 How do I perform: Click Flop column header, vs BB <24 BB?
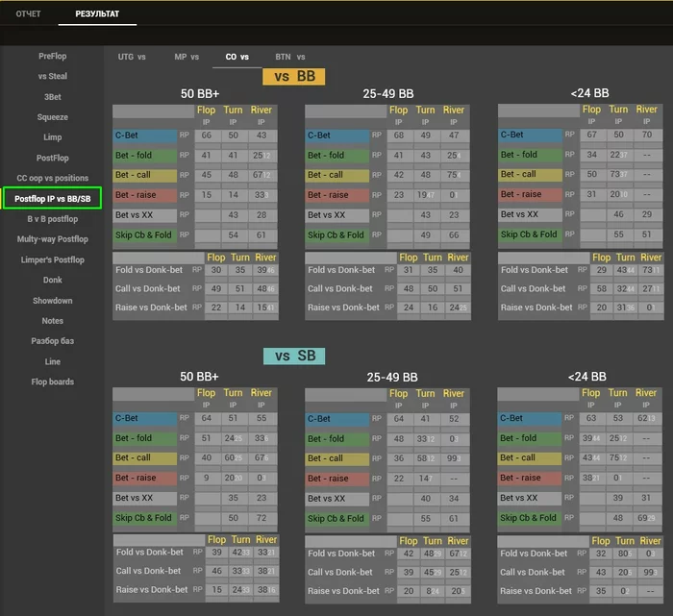point(591,110)
